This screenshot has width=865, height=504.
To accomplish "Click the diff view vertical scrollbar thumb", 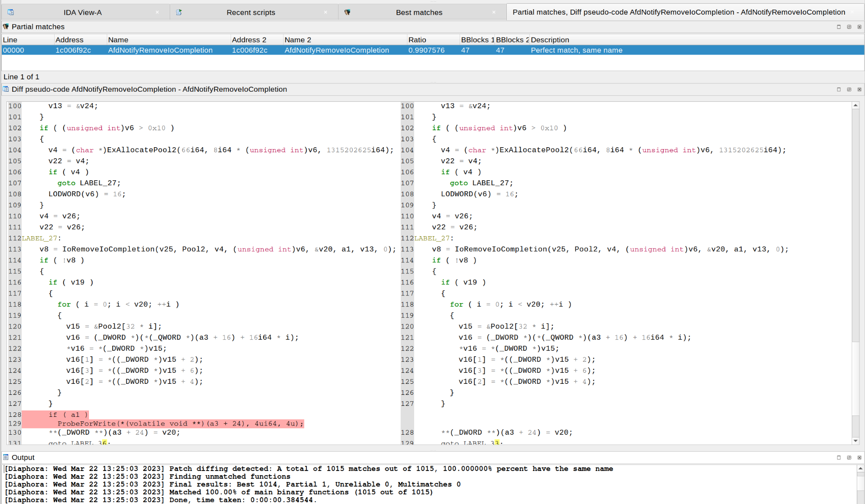I will pos(855,379).
